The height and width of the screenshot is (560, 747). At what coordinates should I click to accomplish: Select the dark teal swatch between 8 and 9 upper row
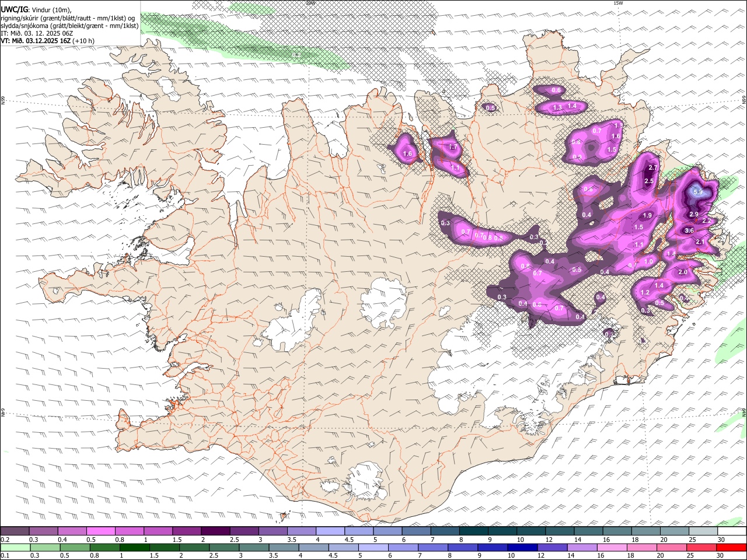474,531
